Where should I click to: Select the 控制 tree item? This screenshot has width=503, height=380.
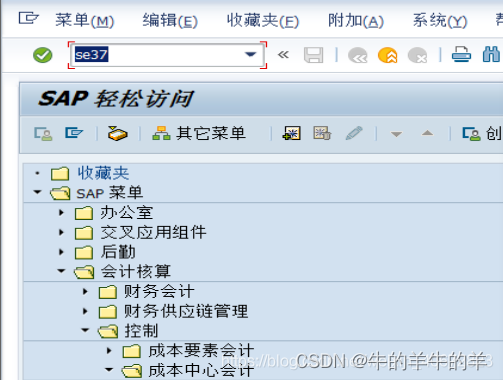(141, 331)
